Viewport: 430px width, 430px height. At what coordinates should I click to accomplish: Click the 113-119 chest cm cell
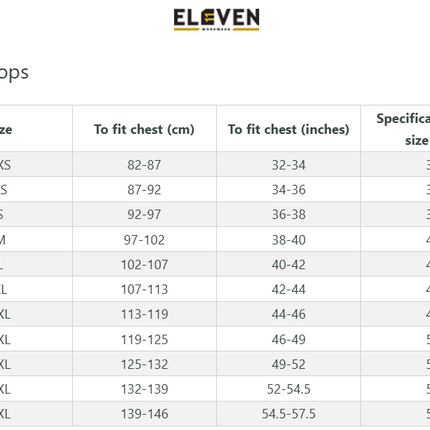[x=144, y=314]
